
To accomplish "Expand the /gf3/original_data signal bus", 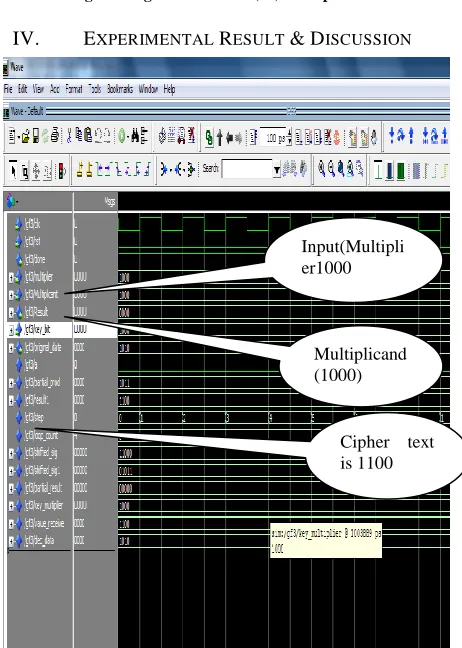I will point(12,348).
